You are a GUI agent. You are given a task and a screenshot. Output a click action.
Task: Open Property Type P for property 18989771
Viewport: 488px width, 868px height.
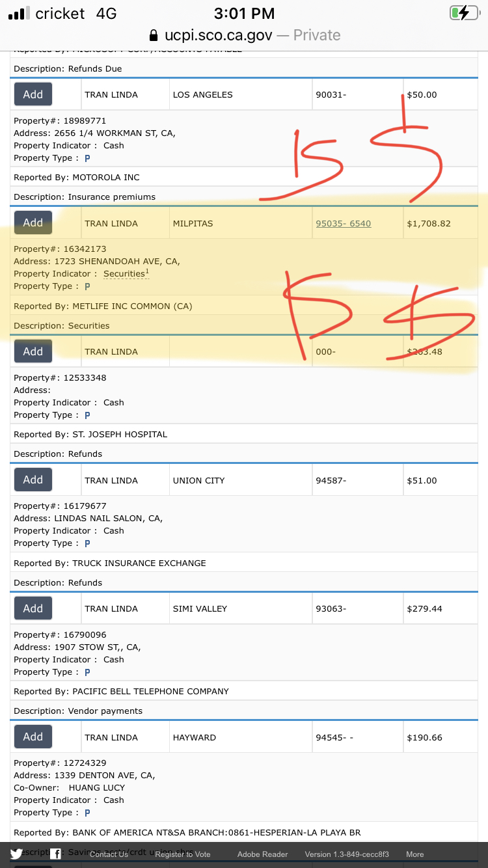pos(87,158)
